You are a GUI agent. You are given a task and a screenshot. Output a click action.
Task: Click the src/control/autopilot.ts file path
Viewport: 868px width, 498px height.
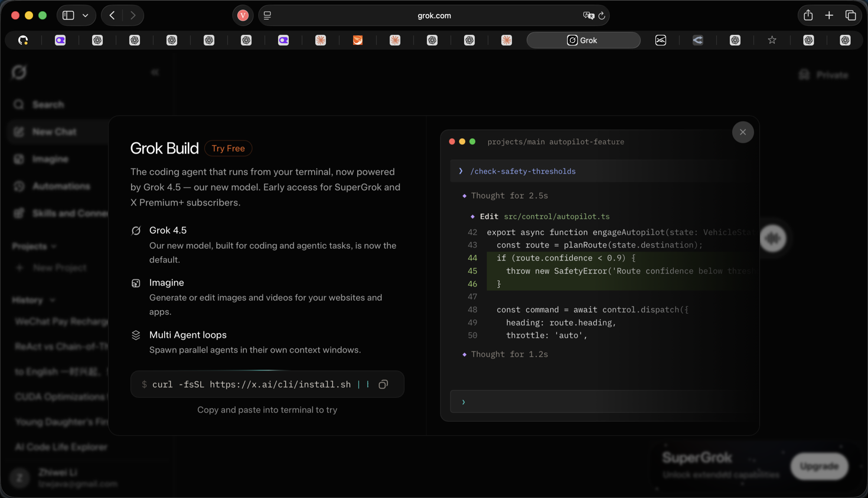(556, 217)
